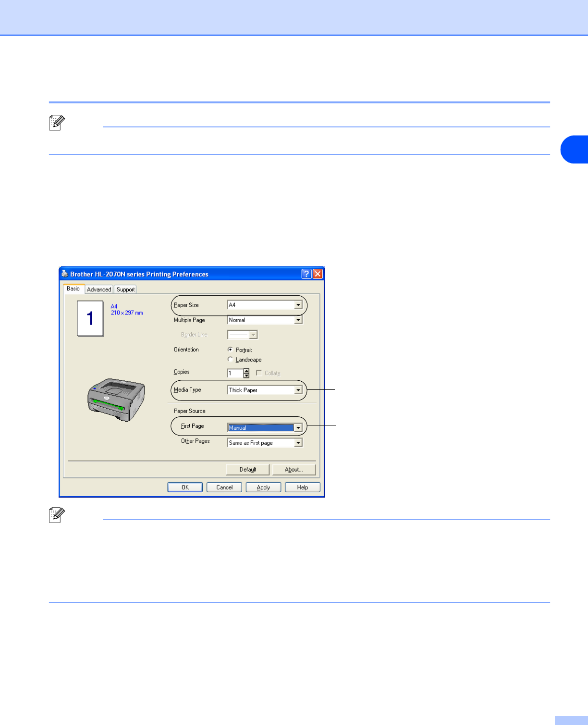Open the Media Type dropdown

click(x=265, y=390)
